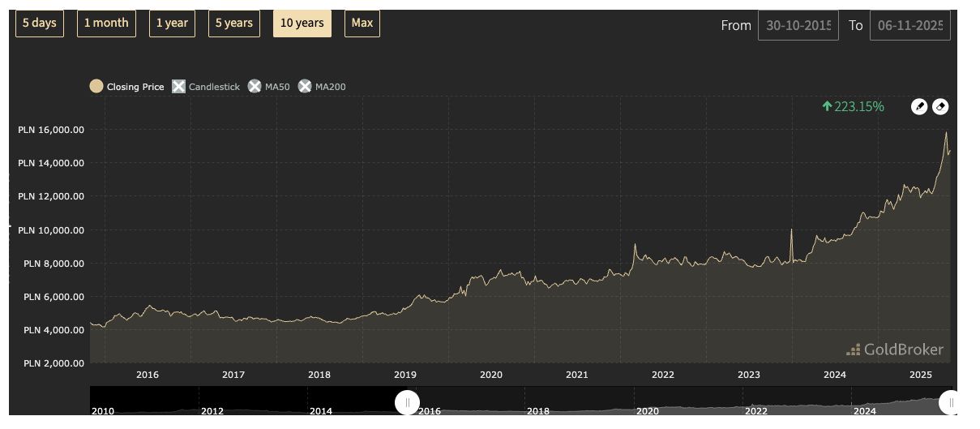
Task: Open the To date picker field
Action: pos(909,25)
